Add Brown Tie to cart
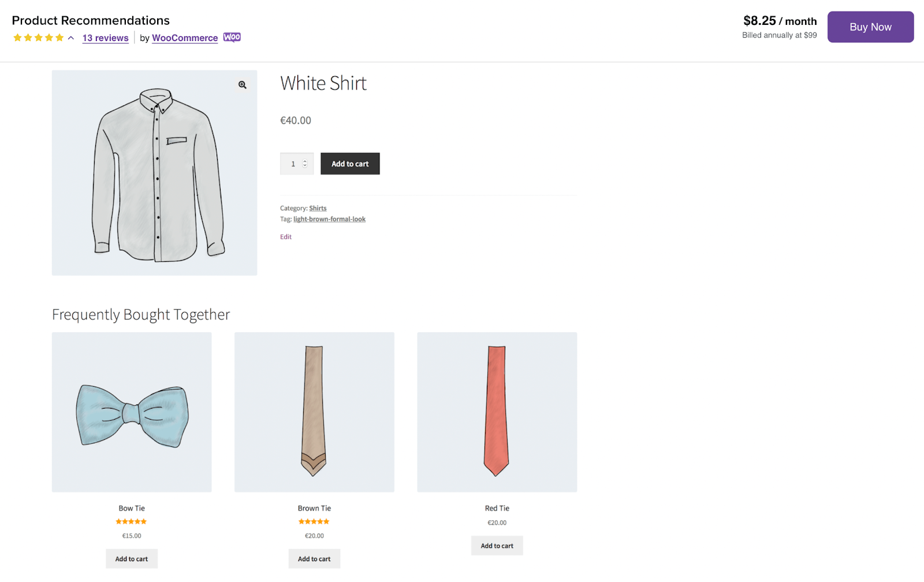The image size is (924, 582). point(314,559)
